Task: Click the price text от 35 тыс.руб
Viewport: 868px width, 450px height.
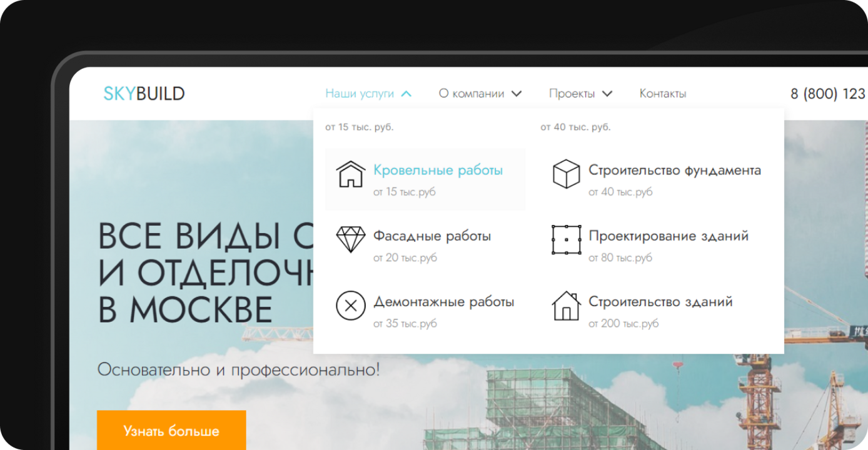Action: tap(405, 323)
